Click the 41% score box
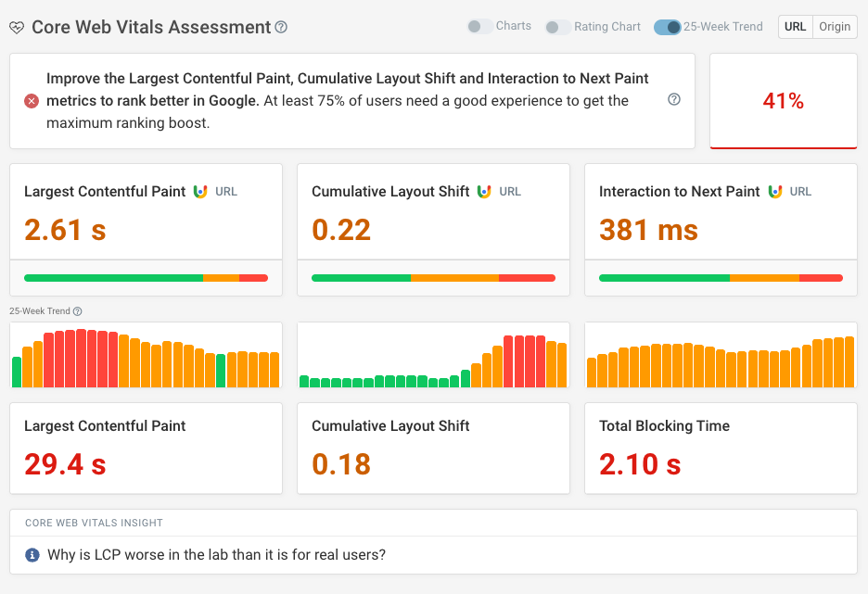This screenshot has width=868, height=594. coord(783,101)
